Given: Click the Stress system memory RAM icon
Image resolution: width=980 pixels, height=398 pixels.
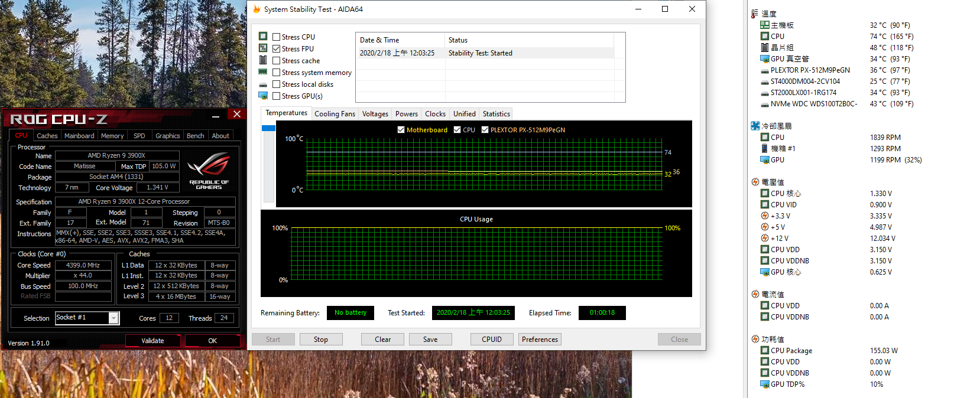Looking at the screenshot, I should tap(263, 72).
